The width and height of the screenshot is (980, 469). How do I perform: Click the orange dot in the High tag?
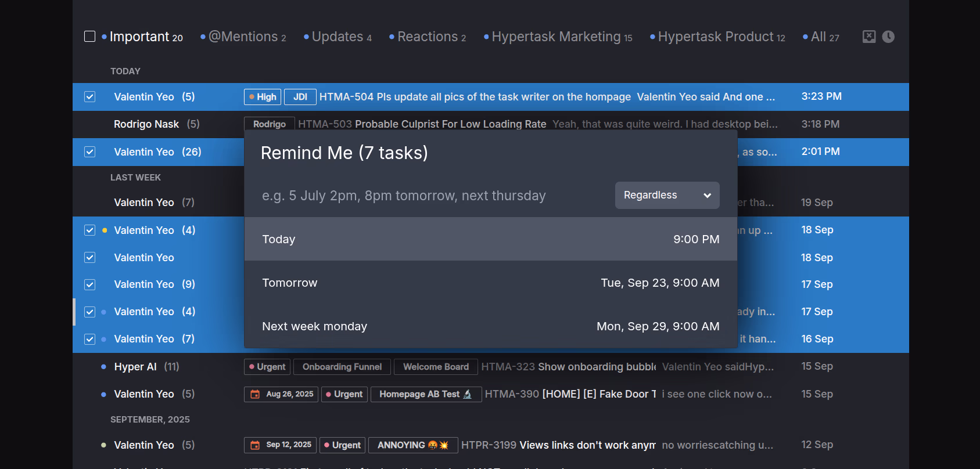tap(252, 97)
